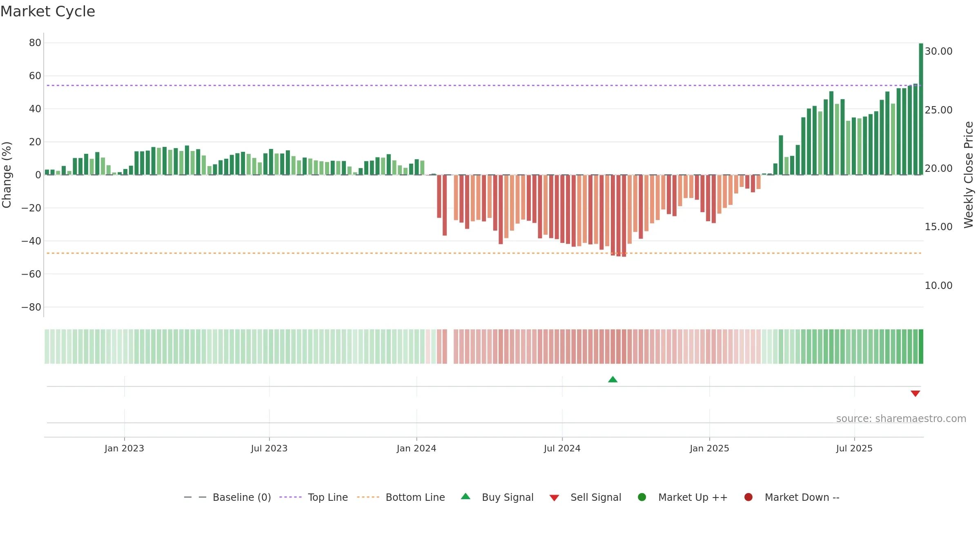
Task: Click the −40 tick on the change axis
Action: pyautogui.click(x=31, y=241)
